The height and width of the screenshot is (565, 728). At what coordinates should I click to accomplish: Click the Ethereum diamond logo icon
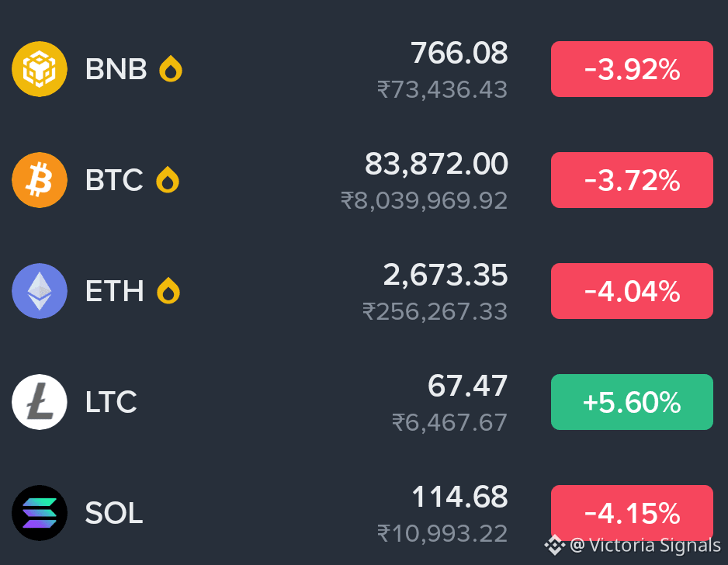[40, 291]
